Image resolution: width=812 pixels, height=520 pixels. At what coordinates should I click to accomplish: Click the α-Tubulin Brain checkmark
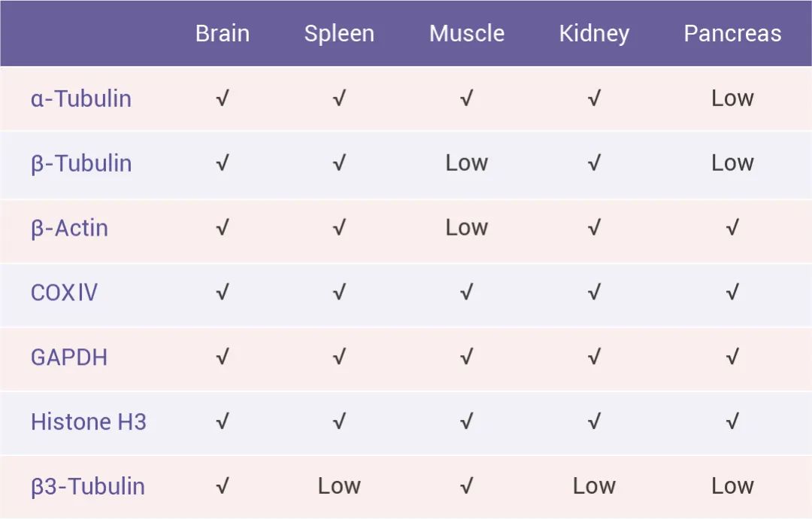222,99
